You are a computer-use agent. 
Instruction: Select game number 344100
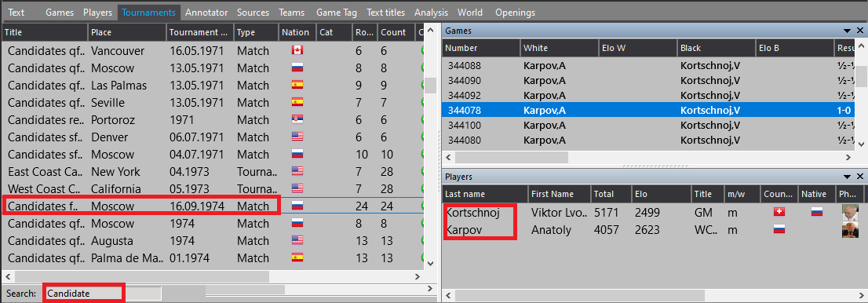point(649,125)
